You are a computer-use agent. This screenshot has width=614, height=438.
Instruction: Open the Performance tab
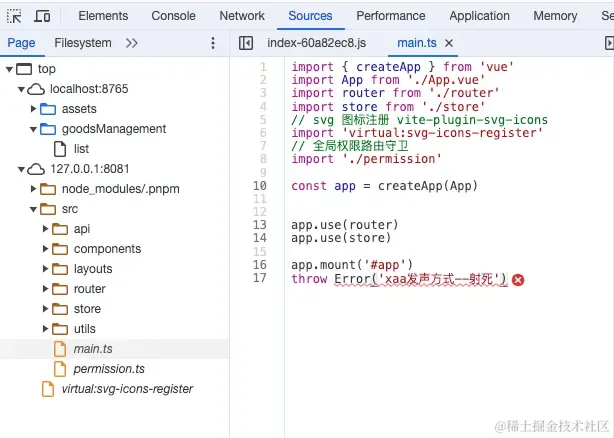[390, 16]
